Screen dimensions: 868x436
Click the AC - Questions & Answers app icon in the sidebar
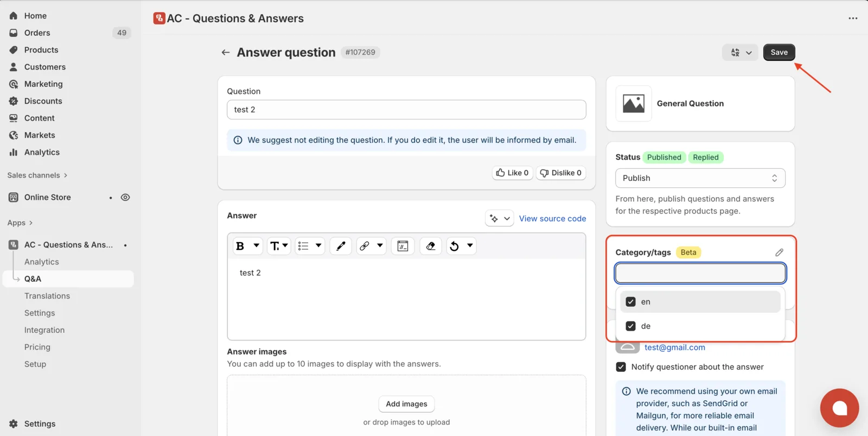14,245
